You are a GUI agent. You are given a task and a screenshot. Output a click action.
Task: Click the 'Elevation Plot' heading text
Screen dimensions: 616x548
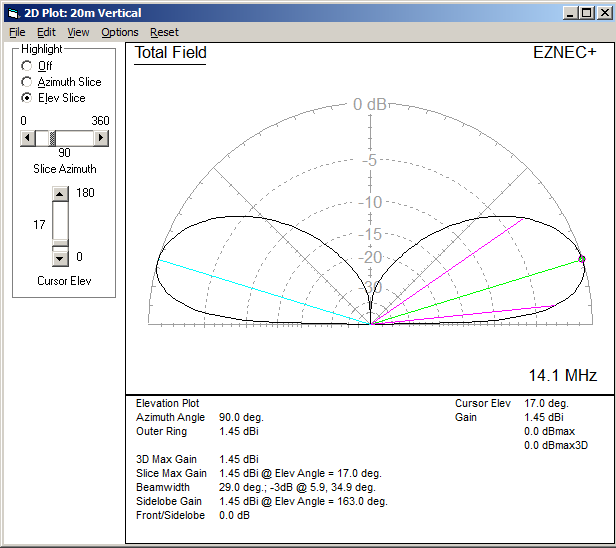tap(167, 403)
